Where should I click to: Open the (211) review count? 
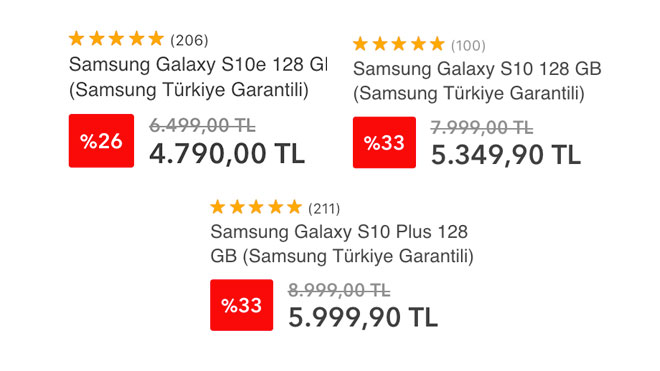click(x=324, y=209)
